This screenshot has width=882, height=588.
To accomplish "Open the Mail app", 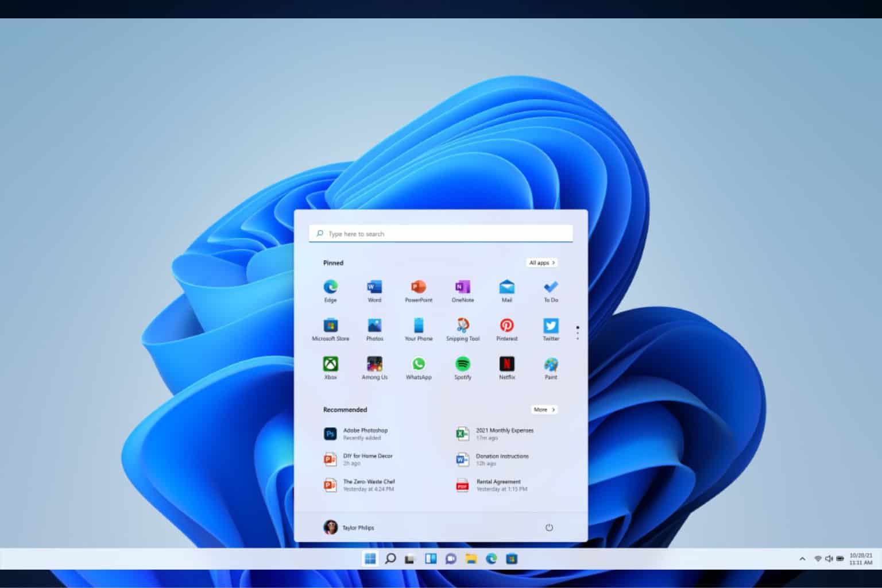I will point(506,291).
